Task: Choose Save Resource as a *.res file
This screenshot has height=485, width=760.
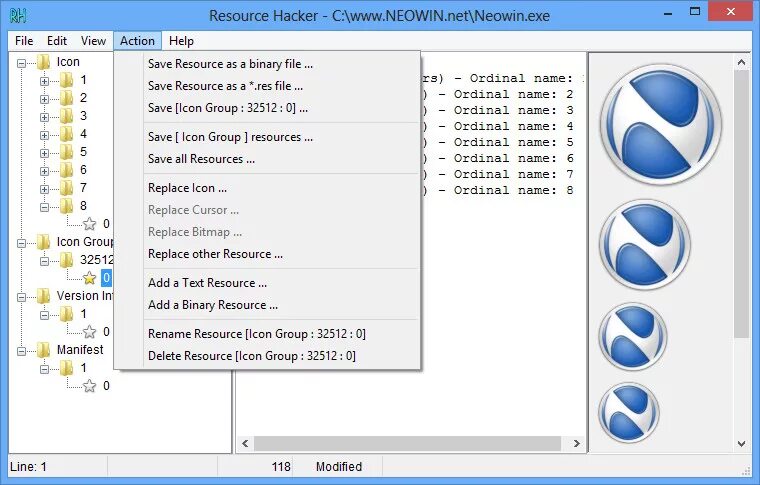Action: point(268,86)
